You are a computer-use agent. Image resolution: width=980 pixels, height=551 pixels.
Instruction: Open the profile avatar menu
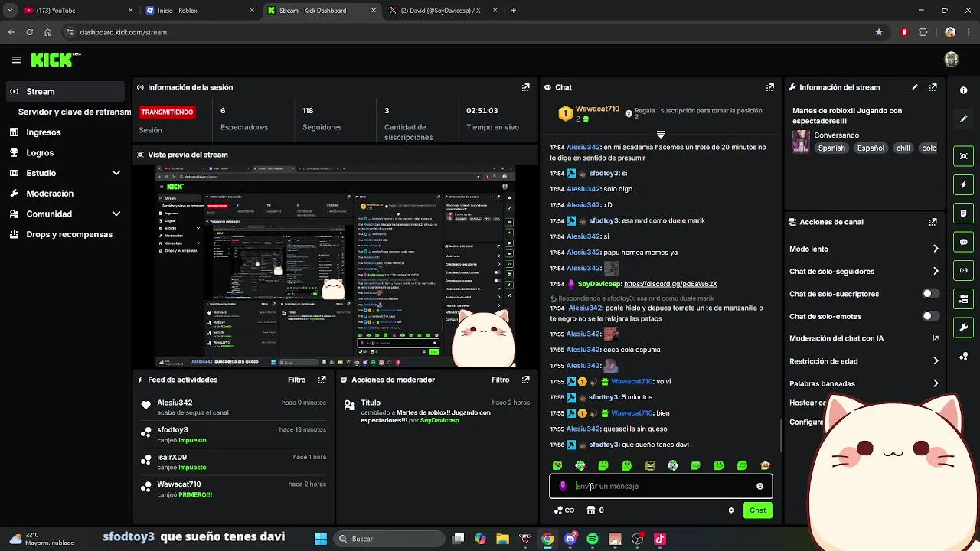(951, 60)
